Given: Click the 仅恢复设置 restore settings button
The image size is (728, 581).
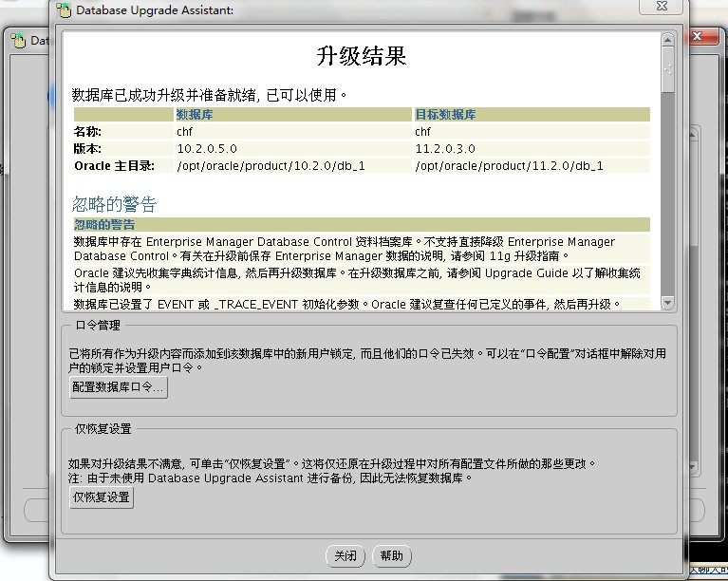Looking at the screenshot, I should click(102, 497).
